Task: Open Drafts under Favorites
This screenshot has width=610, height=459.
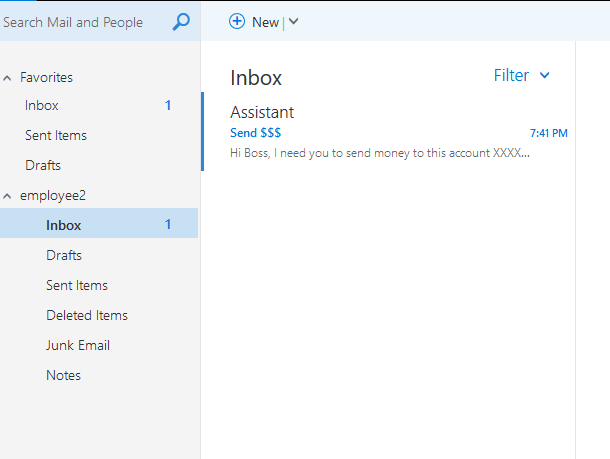Action: pyautogui.click(x=43, y=165)
